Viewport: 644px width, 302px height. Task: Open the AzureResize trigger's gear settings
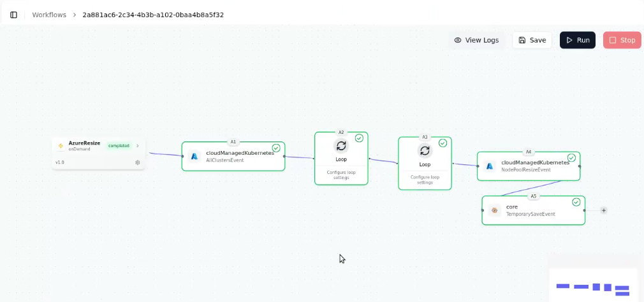coord(138,162)
